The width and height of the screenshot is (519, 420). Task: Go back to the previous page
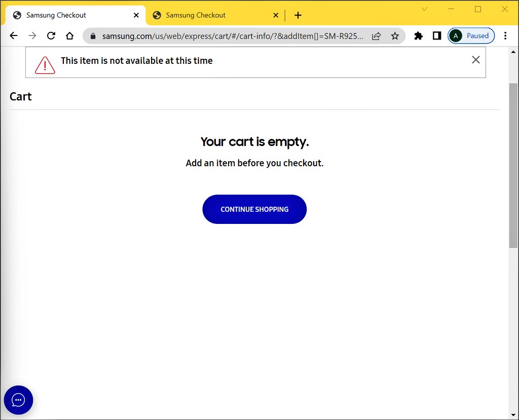point(14,36)
